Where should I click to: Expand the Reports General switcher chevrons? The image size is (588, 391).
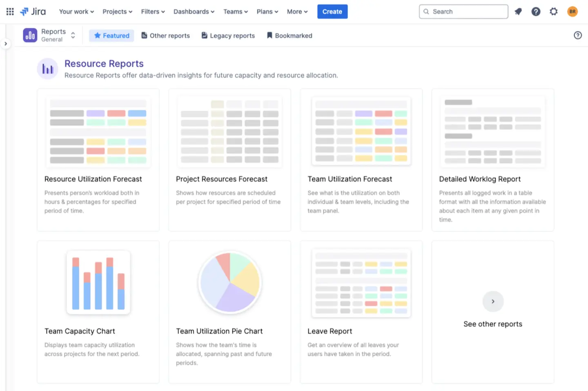pos(73,35)
